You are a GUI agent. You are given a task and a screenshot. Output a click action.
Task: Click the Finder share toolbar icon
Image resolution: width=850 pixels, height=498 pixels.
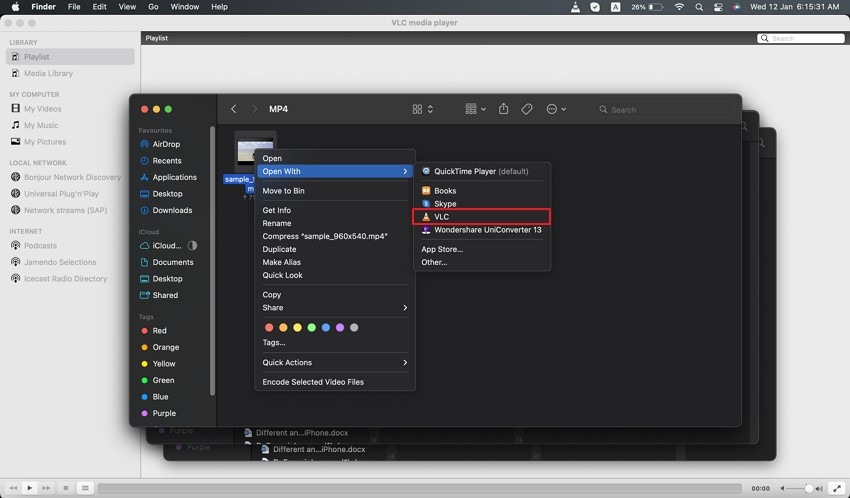[504, 109]
